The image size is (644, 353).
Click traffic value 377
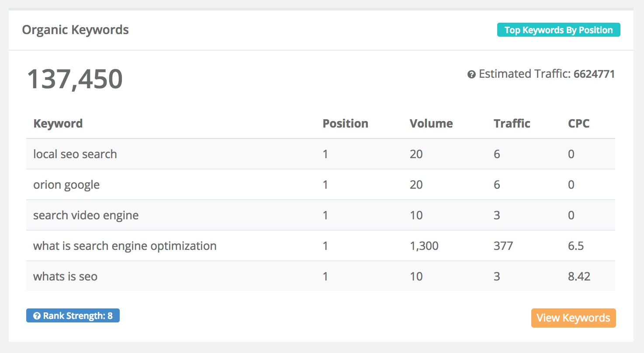point(503,246)
